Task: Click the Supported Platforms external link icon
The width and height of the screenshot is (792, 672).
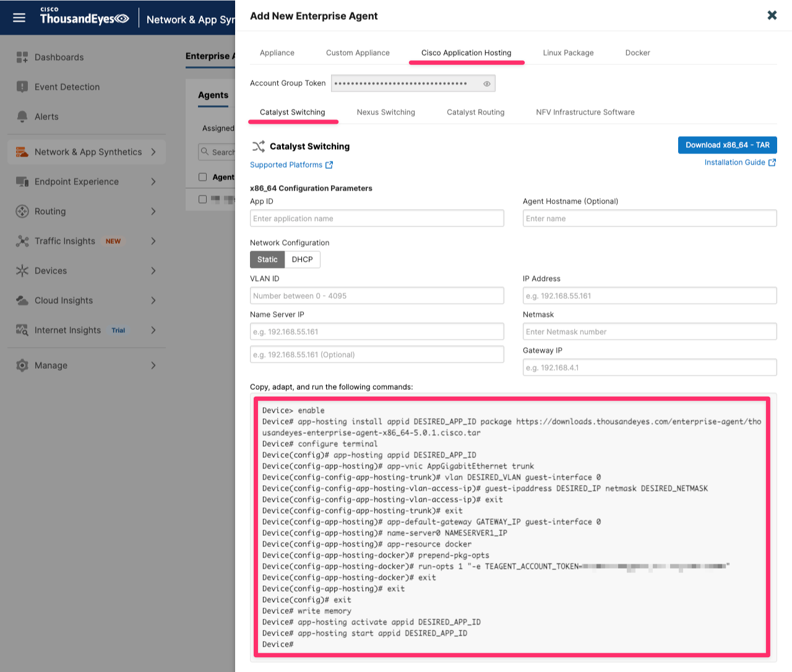Action: [x=329, y=165]
